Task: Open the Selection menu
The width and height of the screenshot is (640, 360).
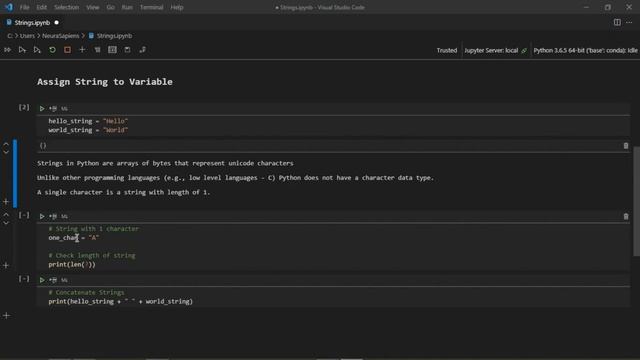Action: pos(67,7)
